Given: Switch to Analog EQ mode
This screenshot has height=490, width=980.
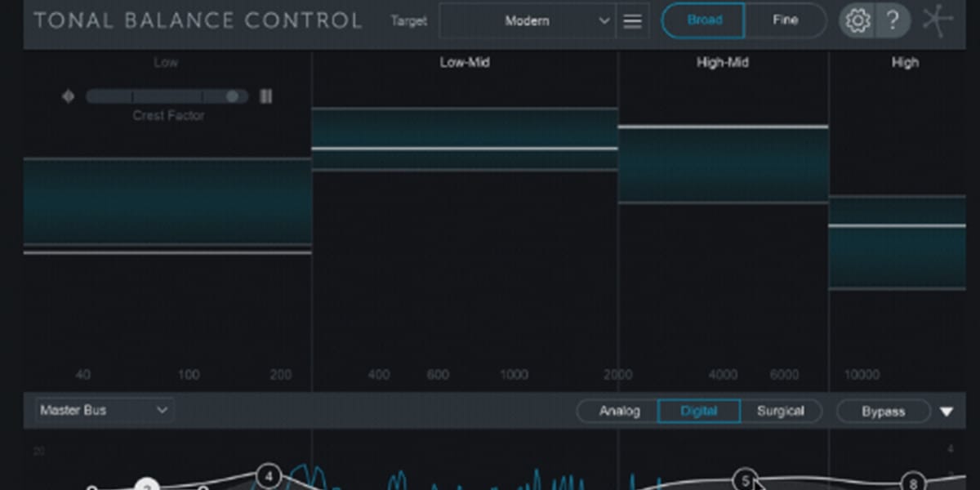Looking at the screenshot, I should click(x=618, y=411).
